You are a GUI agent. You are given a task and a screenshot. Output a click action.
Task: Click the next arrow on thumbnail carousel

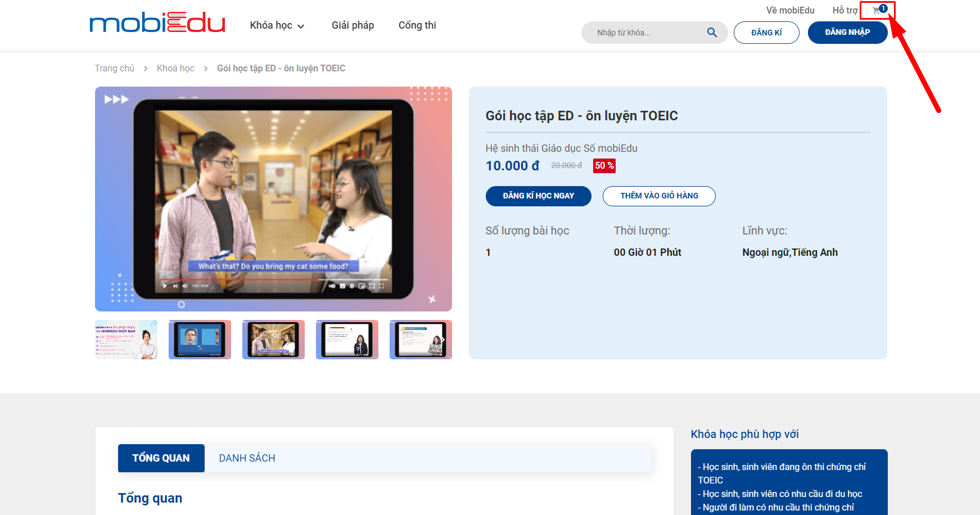click(443, 340)
